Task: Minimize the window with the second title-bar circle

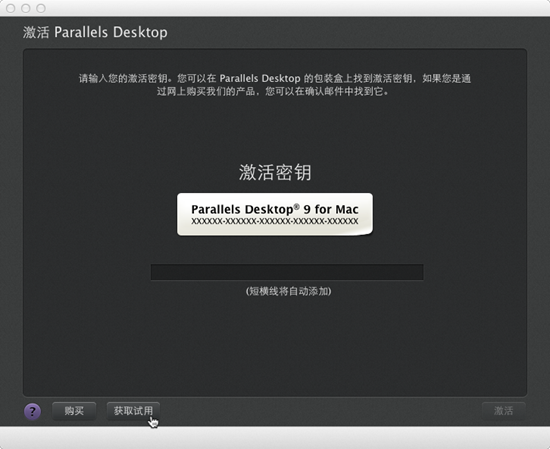Action: (26, 8)
